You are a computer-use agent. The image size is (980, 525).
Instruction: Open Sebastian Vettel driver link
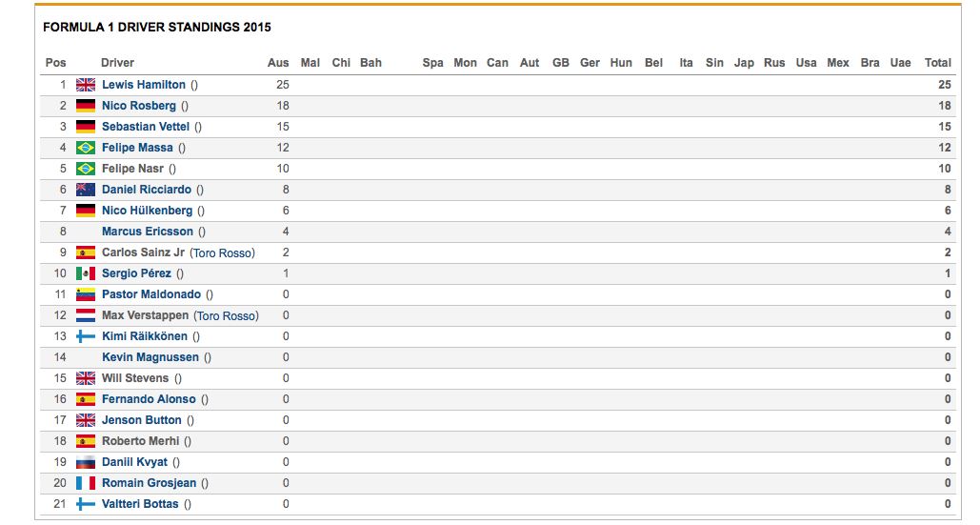click(146, 127)
